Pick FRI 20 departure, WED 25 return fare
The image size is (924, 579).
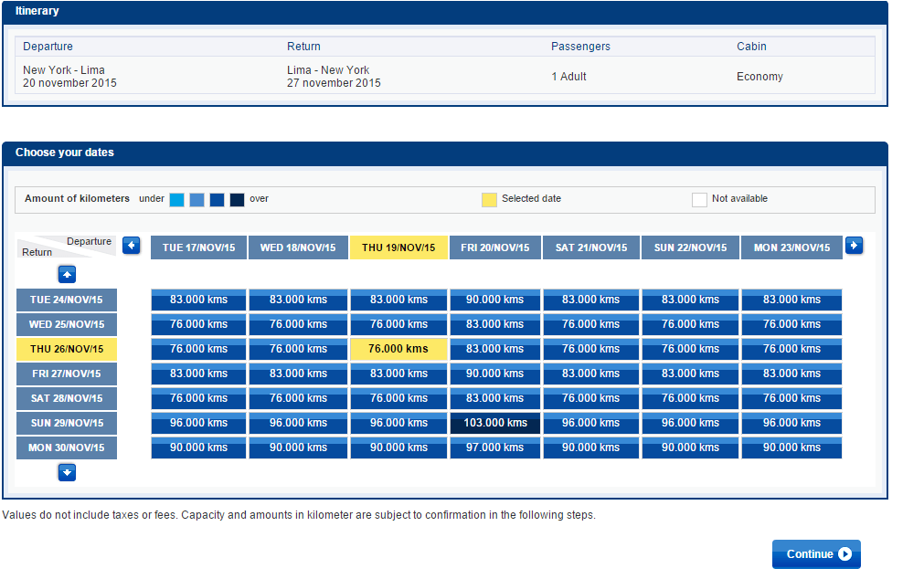[495, 324]
